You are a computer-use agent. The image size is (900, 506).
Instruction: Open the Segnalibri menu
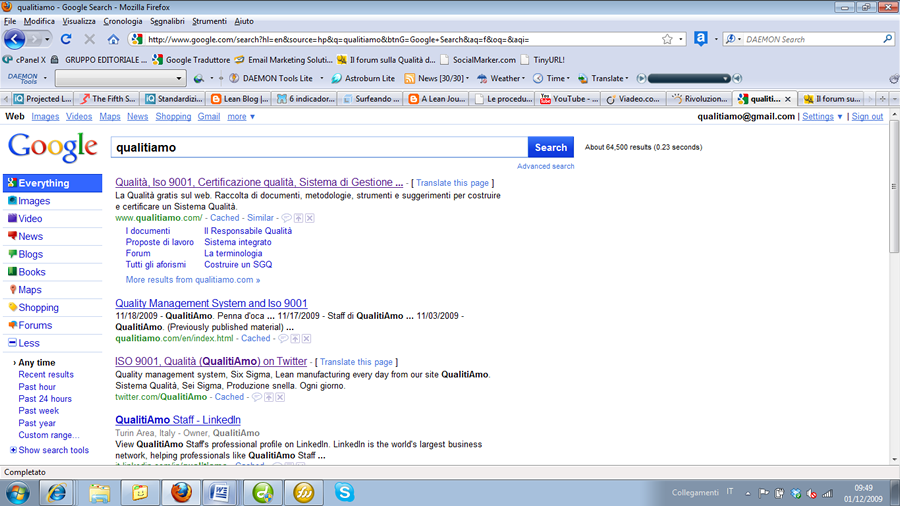(x=167, y=21)
